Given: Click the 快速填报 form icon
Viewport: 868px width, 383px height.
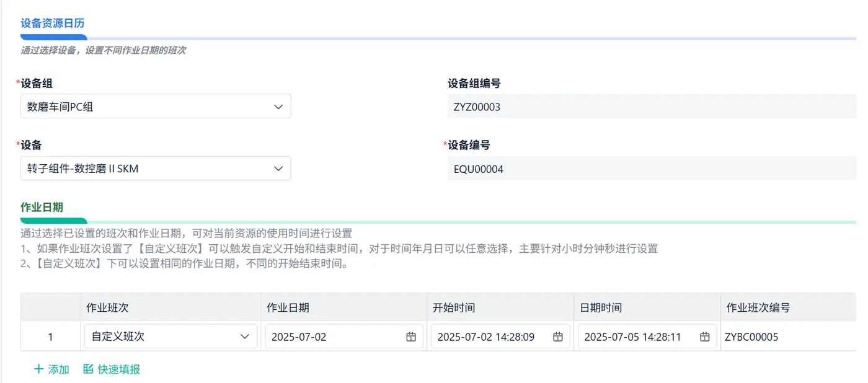Looking at the screenshot, I should pos(88,369).
